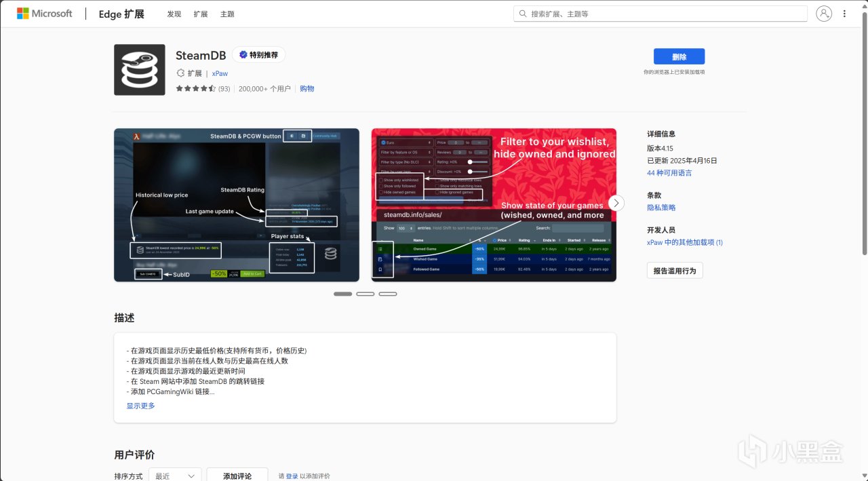Click the search magnifier icon
This screenshot has height=481, width=868.
(523, 14)
